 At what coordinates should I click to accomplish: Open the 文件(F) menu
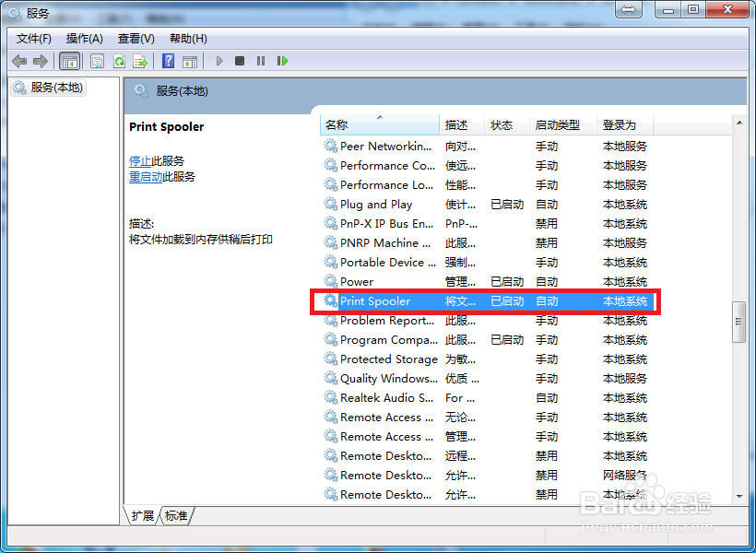point(34,39)
